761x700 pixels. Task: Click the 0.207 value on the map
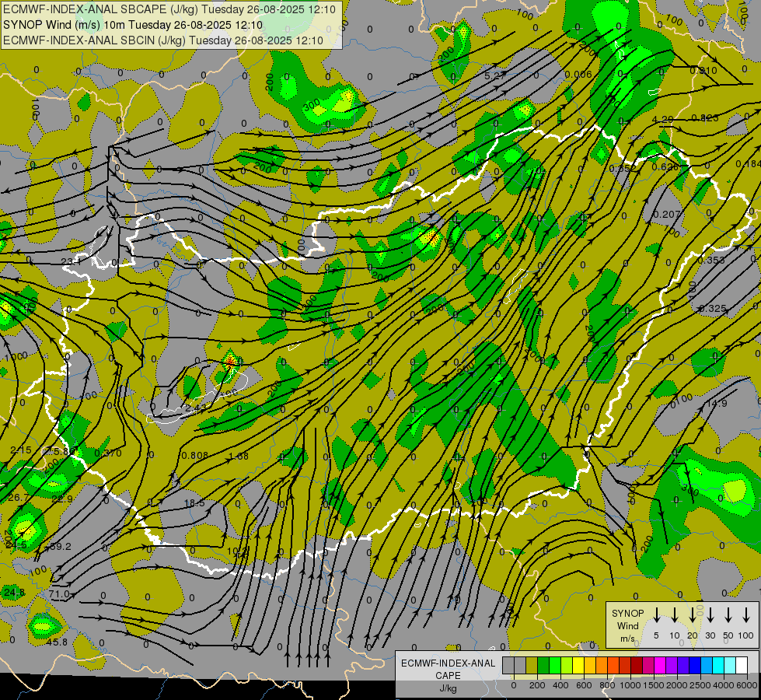667,214
